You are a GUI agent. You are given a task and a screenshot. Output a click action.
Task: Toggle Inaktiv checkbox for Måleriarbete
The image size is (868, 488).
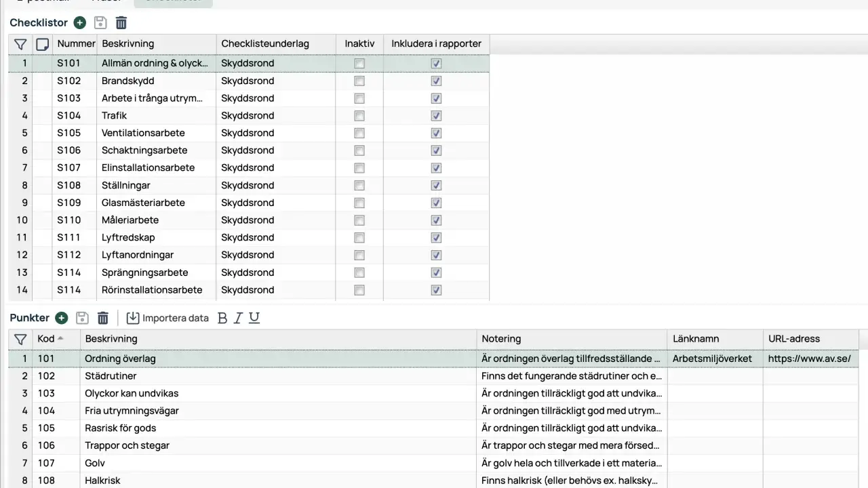pos(359,220)
